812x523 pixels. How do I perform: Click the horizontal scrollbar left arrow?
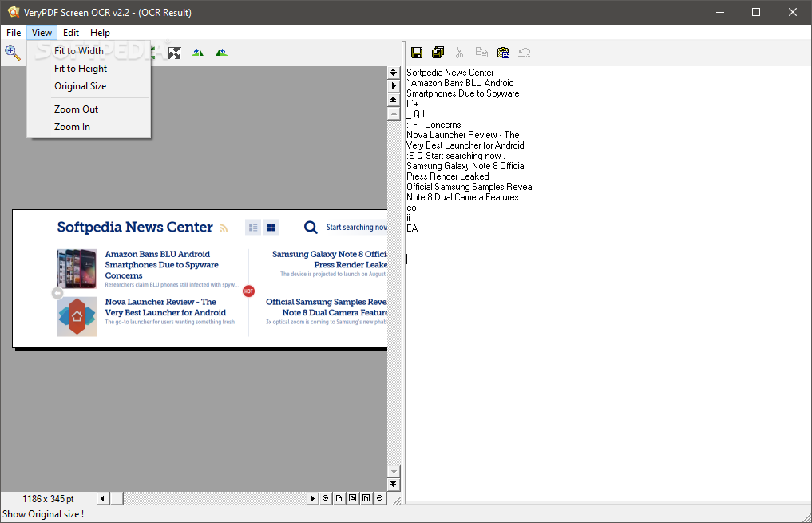click(x=102, y=498)
